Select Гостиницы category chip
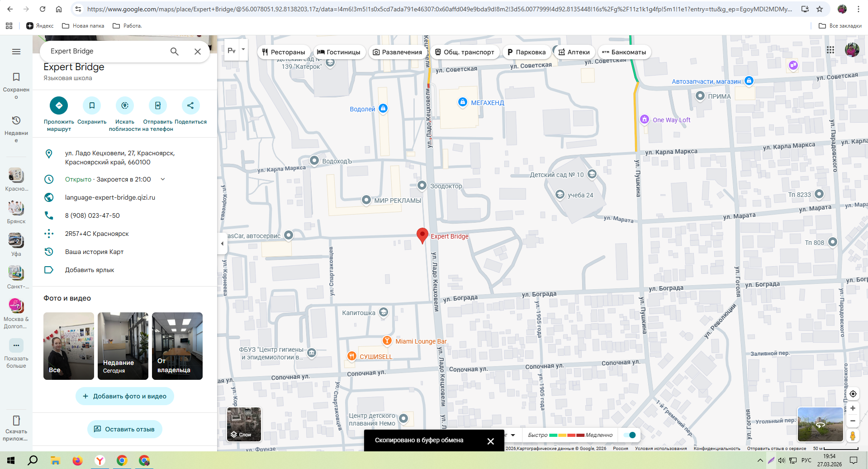 pyautogui.click(x=339, y=52)
